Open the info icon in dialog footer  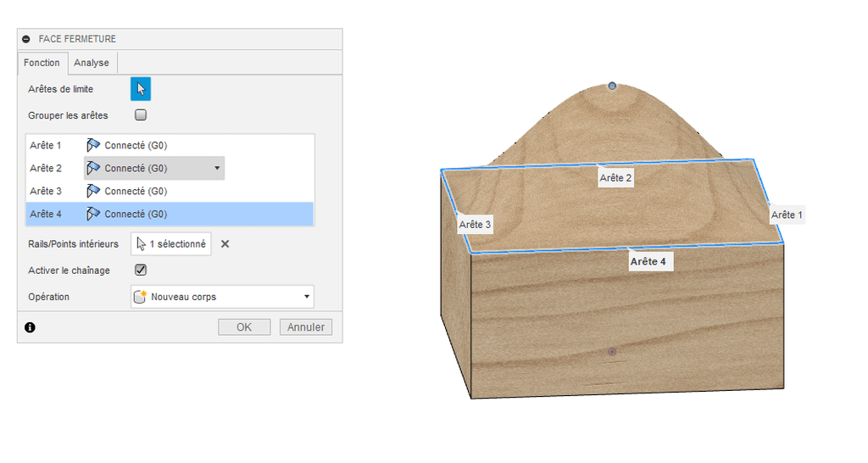(30, 328)
